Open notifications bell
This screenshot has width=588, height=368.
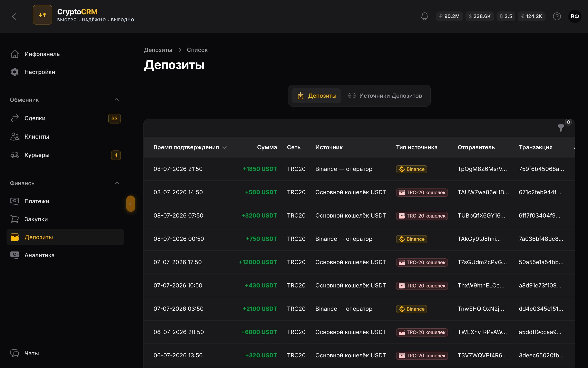[424, 16]
